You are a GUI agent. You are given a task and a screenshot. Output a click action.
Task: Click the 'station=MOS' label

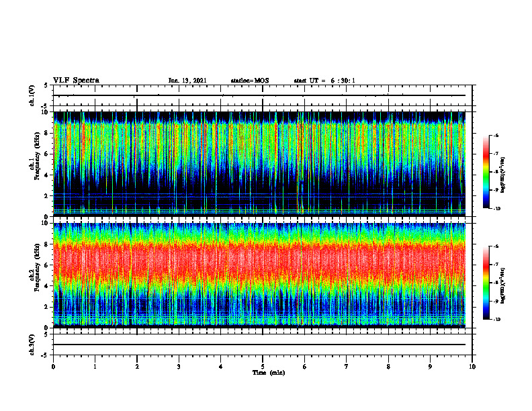point(250,81)
